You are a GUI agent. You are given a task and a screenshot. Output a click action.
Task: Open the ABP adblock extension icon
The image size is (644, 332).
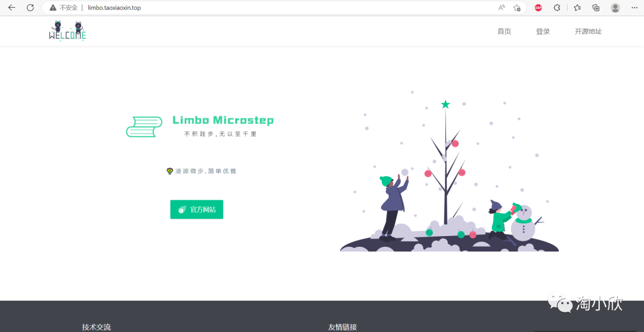(x=538, y=7)
